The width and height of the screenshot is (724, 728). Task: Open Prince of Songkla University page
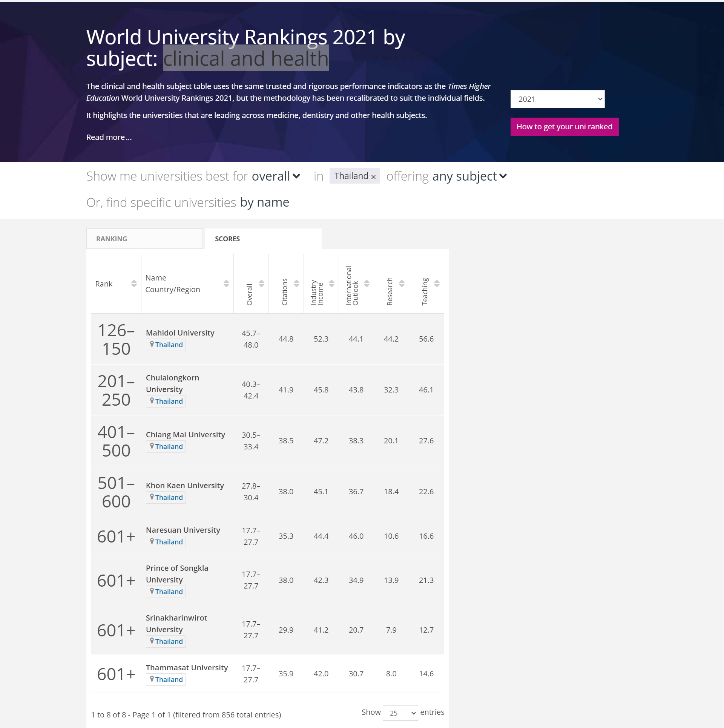pos(177,574)
